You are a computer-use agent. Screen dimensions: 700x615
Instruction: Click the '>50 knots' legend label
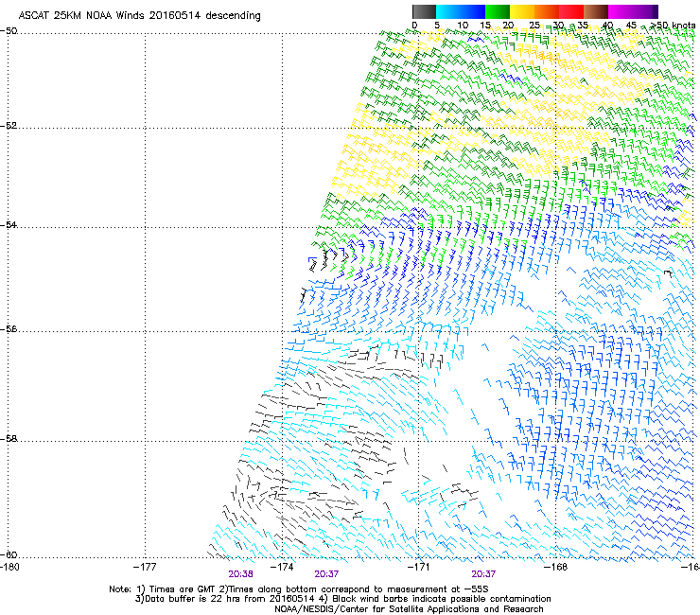click(674, 26)
